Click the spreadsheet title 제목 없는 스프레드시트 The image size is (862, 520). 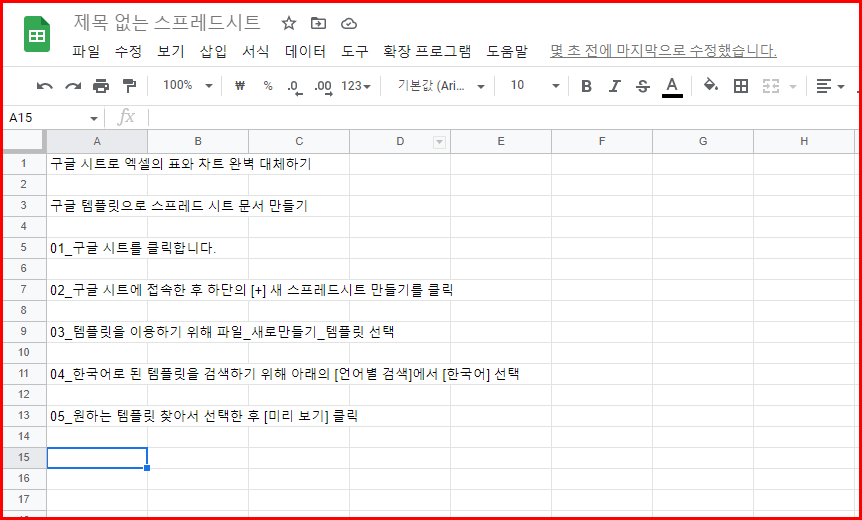pos(167,23)
